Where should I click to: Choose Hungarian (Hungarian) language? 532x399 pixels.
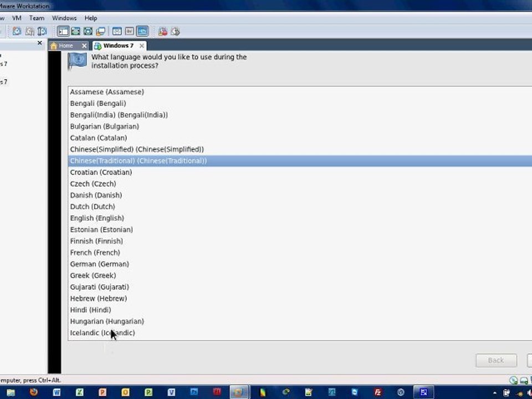[x=300, y=321]
